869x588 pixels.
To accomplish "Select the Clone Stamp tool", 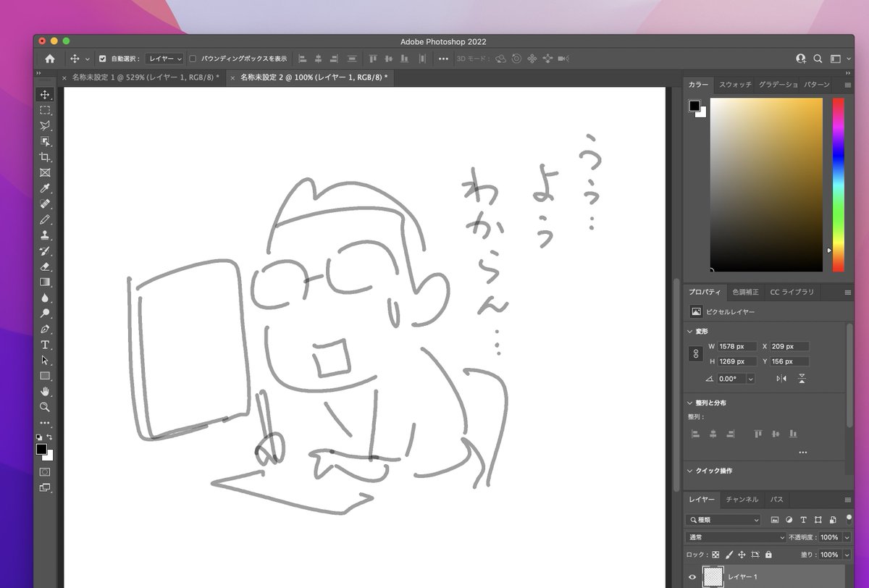I will (45, 235).
